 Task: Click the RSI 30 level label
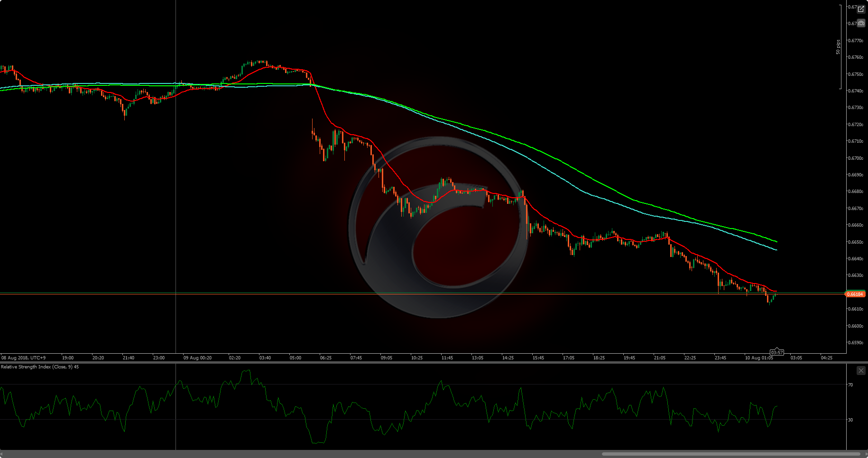pyautogui.click(x=850, y=420)
